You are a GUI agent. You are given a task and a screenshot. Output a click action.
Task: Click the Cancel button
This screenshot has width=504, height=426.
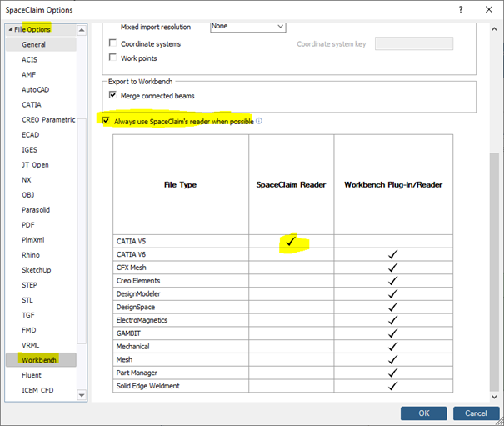pos(476,413)
